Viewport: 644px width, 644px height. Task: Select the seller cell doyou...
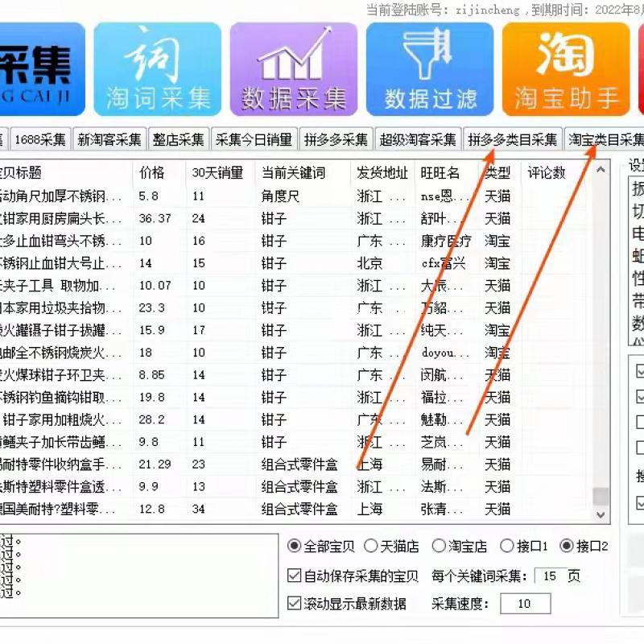pyautogui.click(x=445, y=353)
